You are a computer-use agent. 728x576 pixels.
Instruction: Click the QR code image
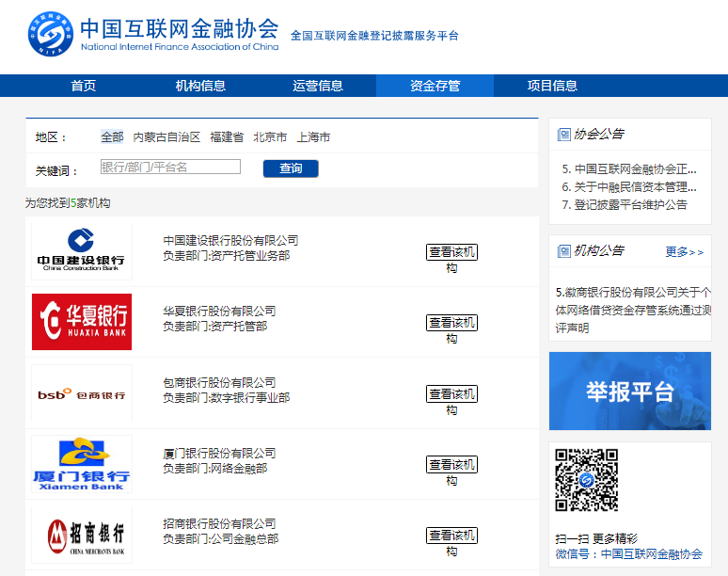pyautogui.click(x=586, y=480)
